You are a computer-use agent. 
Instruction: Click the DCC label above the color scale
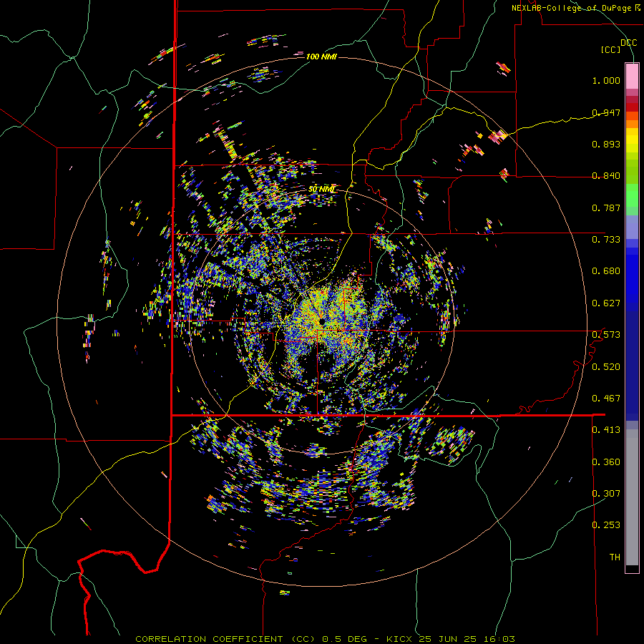coord(629,43)
